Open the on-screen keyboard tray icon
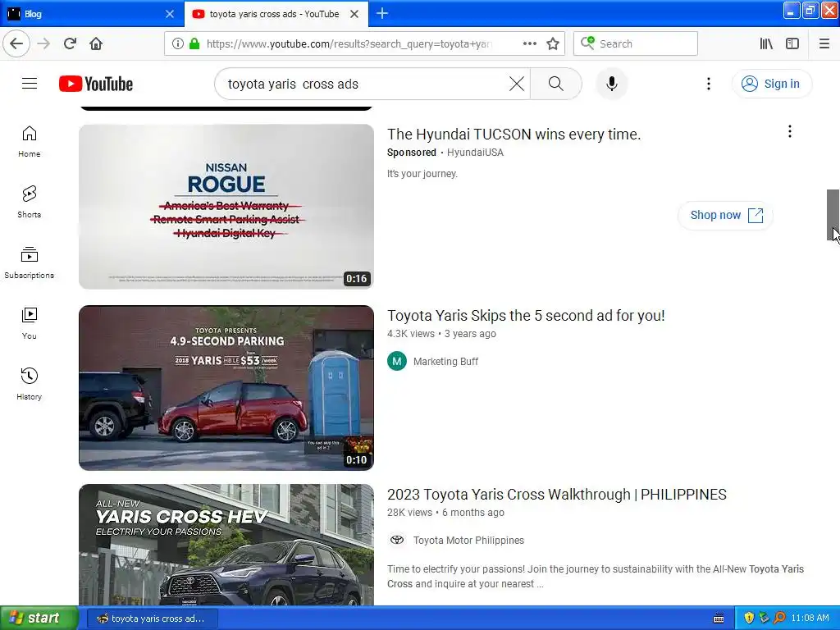This screenshot has width=840, height=630. (719, 619)
